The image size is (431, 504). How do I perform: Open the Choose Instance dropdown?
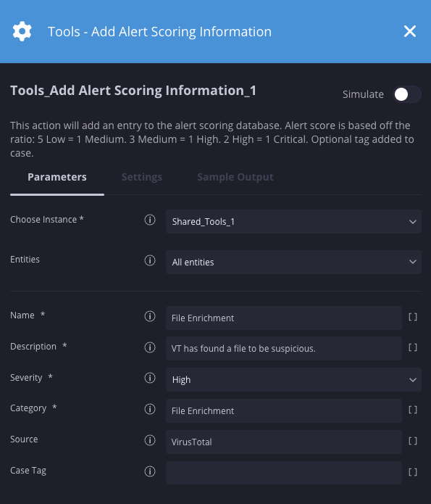coord(293,221)
